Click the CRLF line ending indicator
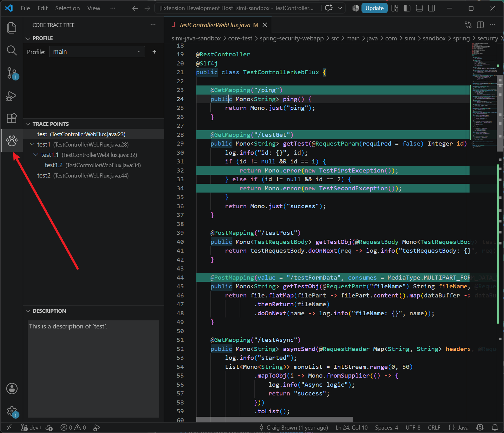Screen dimensions: 504x433 [434, 427]
